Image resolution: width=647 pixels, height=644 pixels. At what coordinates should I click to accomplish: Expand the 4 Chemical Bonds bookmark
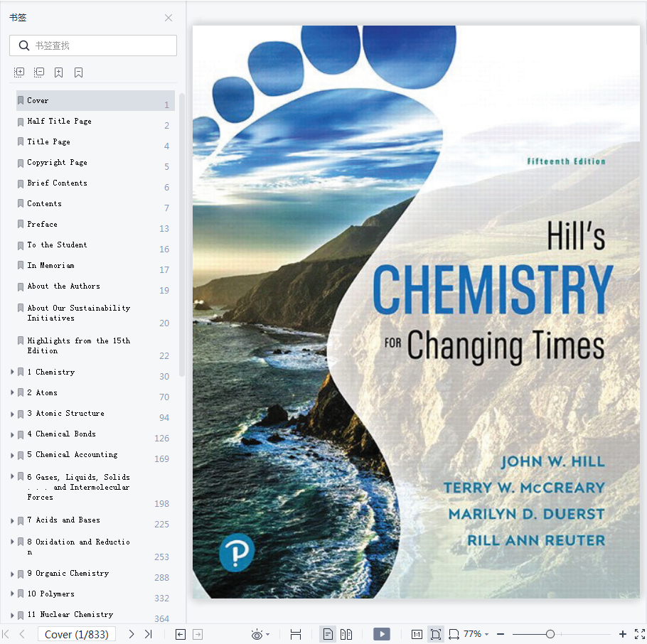[x=12, y=434]
